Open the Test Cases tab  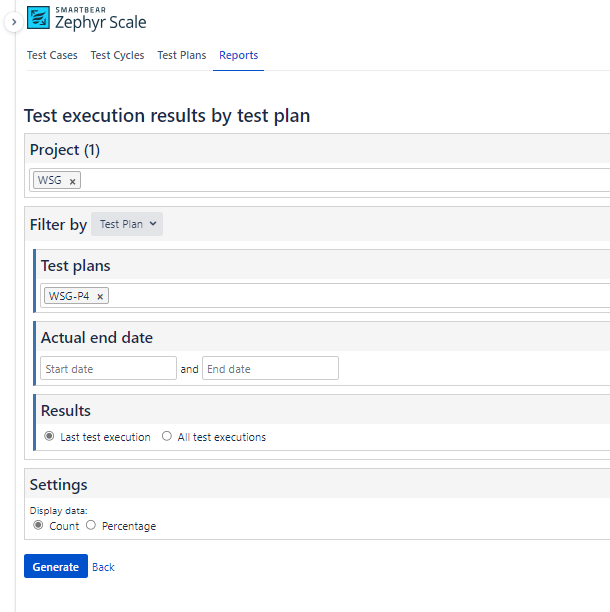point(52,56)
